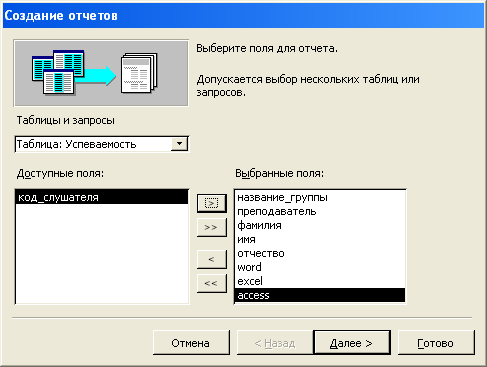Select название_группы in selected fields
The width and height of the screenshot is (487, 367).
[x=320, y=197]
